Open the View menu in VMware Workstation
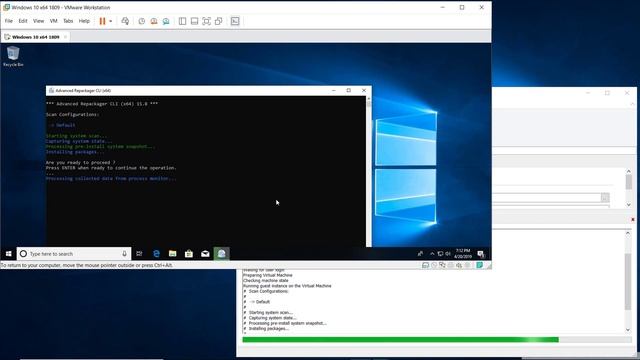The image size is (640, 360). pos(38,21)
